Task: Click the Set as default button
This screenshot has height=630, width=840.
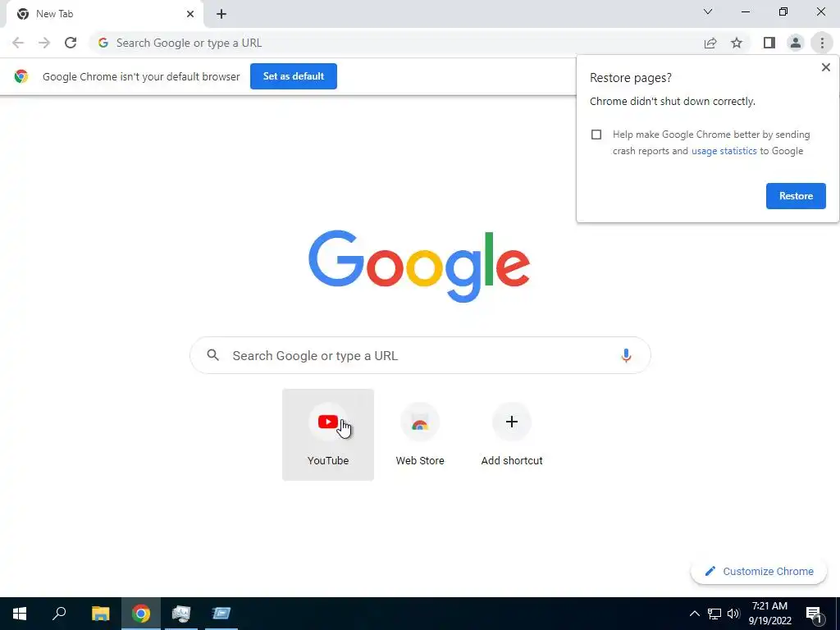Action: pos(294,76)
